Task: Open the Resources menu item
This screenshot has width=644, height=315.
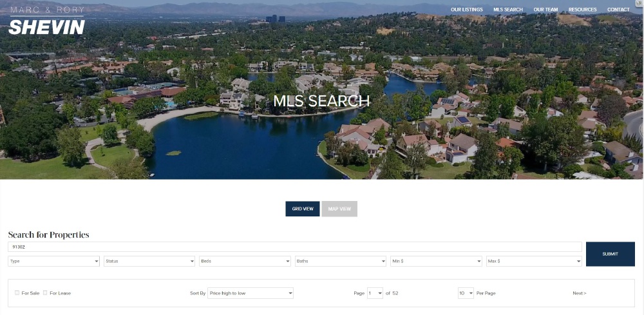Action: [x=582, y=10]
